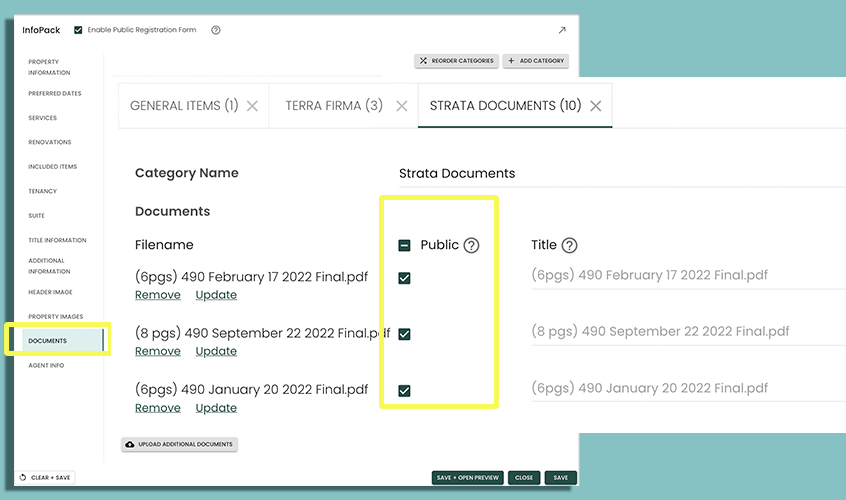Open the General Items (1) tab
The image size is (846, 500).
(184, 106)
